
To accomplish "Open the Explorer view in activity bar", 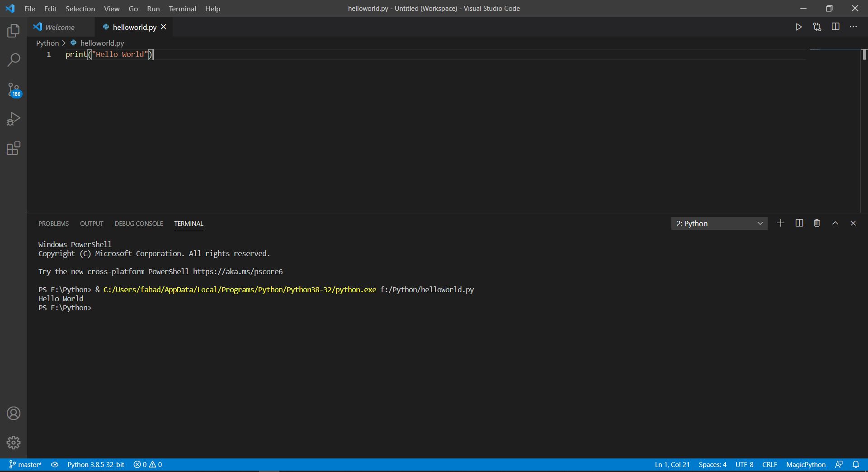I will click(x=14, y=31).
